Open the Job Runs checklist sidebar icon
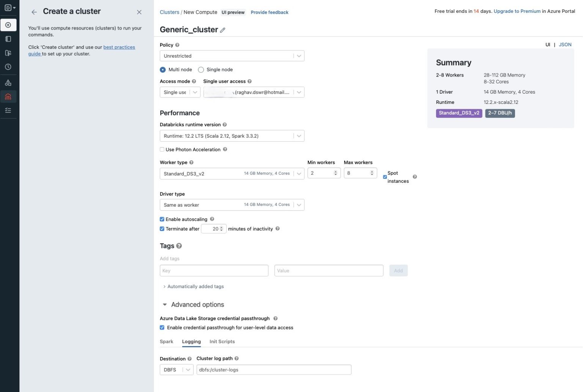This screenshot has width=583, height=392. 8,110
